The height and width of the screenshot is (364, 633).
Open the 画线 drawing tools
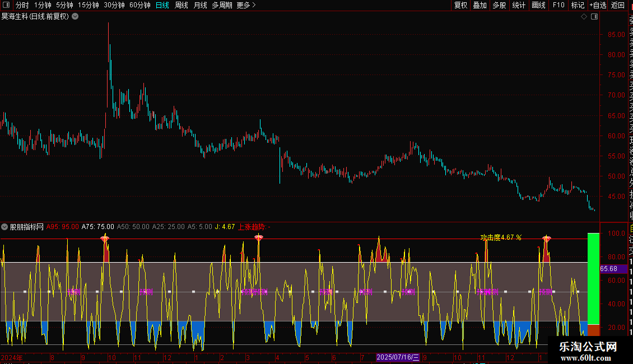[538, 5]
